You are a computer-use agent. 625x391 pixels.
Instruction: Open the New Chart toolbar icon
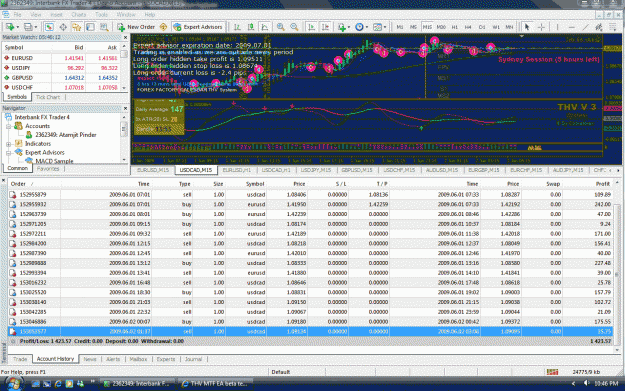[9, 27]
